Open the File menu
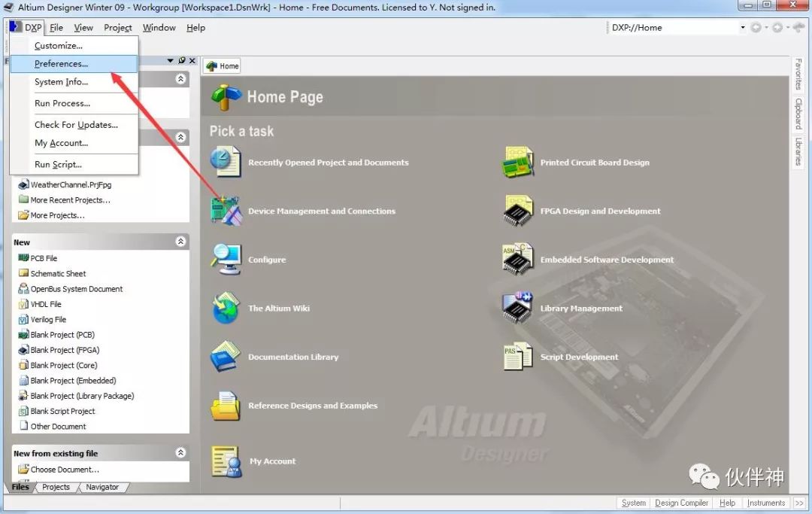The height and width of the screenshot is (514, 812). [x=56, y=27]
